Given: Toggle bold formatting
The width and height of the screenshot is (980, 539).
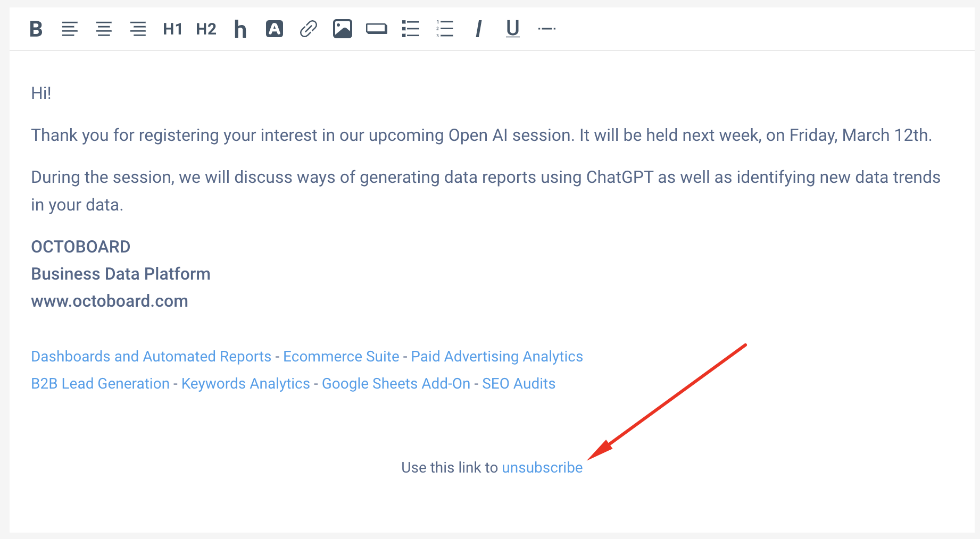Looking at the screenshot, I should [x=36, y=29].
